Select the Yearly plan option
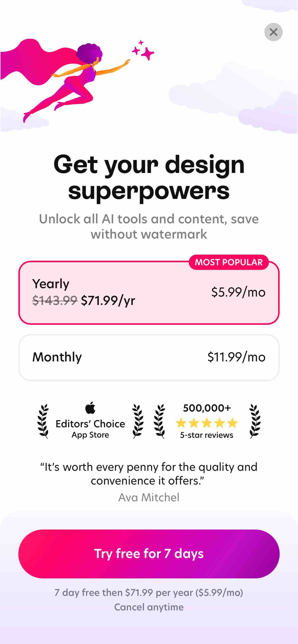Viewport: 298px width, 644px height. click(149, 292)
